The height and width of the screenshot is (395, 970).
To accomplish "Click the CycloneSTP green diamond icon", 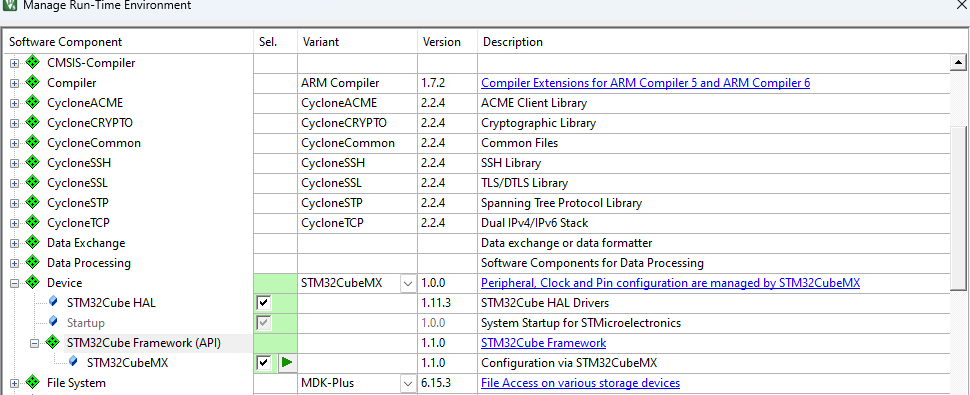I will coord(33,203).
